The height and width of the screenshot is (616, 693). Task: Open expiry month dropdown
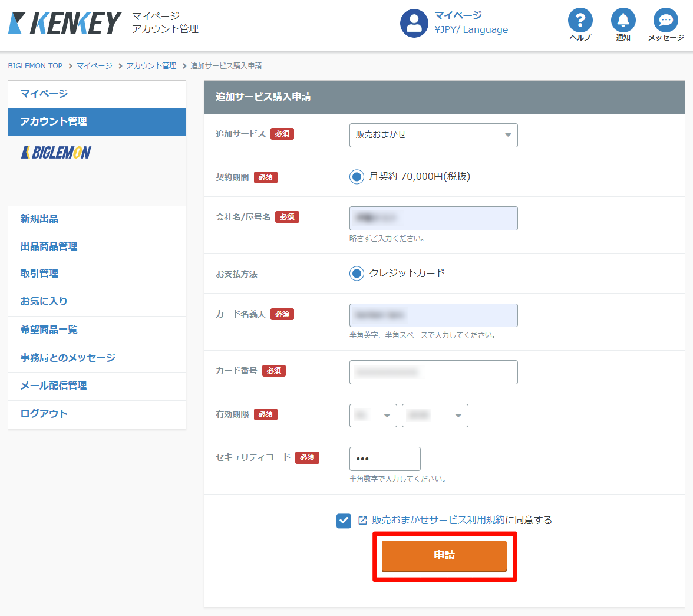coord(373,415)
